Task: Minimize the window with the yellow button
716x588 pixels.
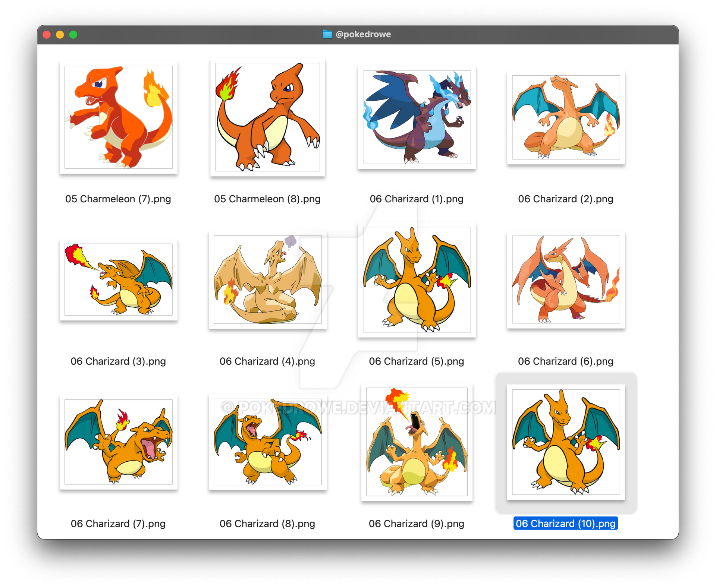Action: [x=60, y=35]
